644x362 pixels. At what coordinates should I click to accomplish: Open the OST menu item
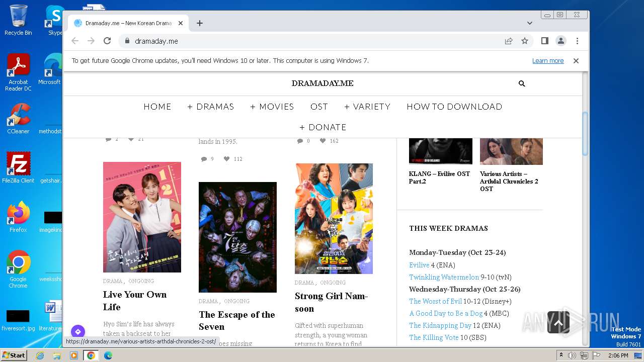pos(319,107)
